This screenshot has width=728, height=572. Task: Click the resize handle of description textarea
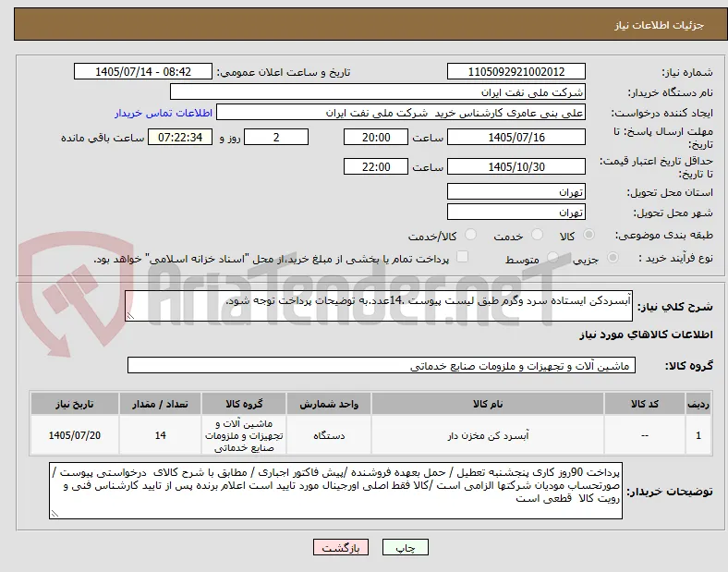point(130,316)
